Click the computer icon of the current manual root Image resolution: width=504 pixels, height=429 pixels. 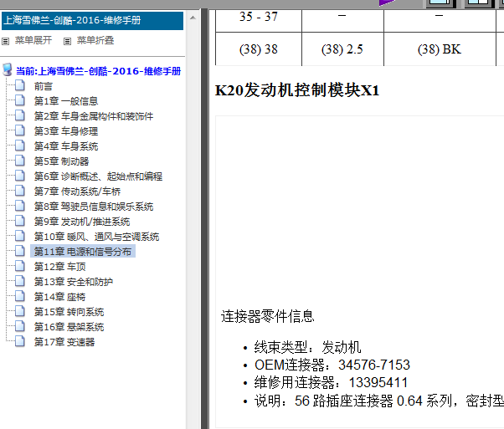(8, 69)
